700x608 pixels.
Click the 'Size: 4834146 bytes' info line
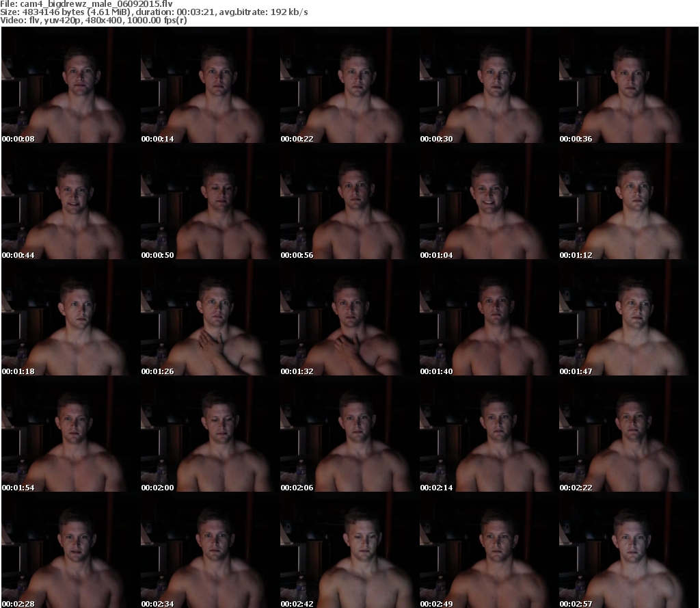point(154,12)
